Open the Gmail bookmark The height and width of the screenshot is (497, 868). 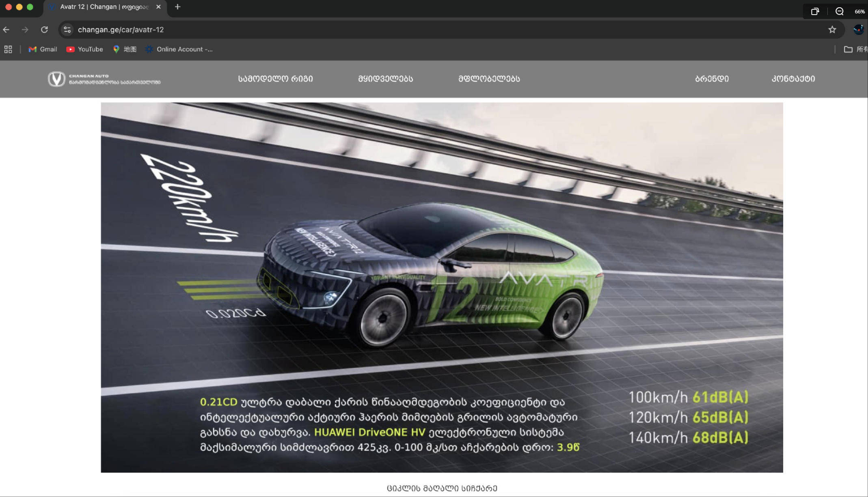pyautogui.click(x=43, y=49)
